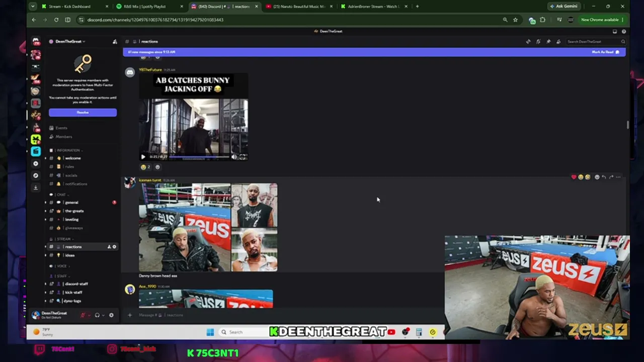Click the laughing emoji reaction count 2
Image resolution: width=644 pixels, height=362 pixels.
pyautogui.click(x=145, y=167)
